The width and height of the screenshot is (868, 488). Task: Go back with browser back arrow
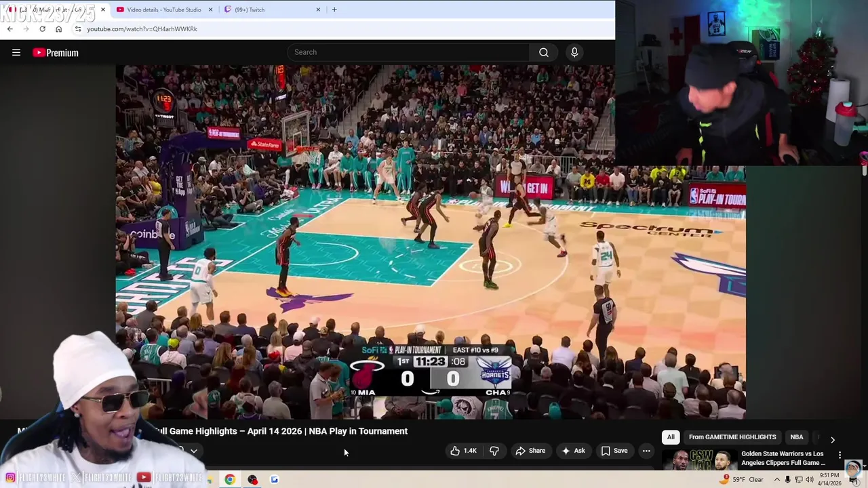[10, 29]
